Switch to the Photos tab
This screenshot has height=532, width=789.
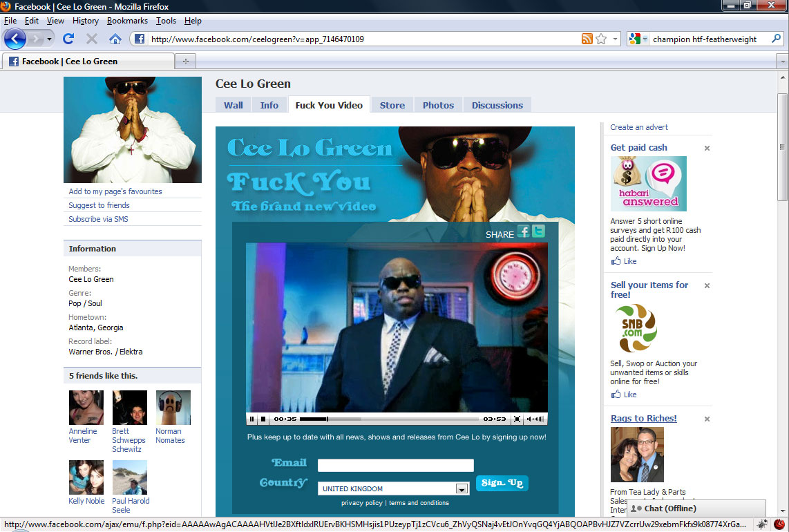coord(438,105)
